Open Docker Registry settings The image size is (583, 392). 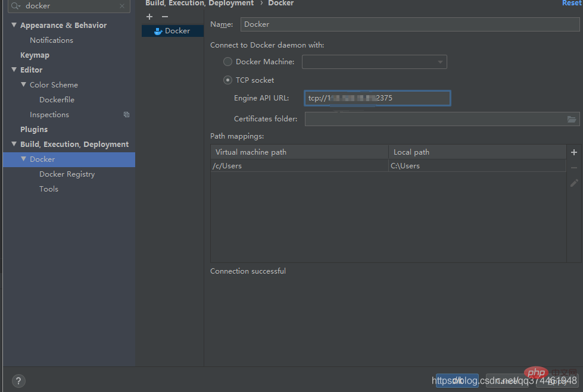[67, 174]
